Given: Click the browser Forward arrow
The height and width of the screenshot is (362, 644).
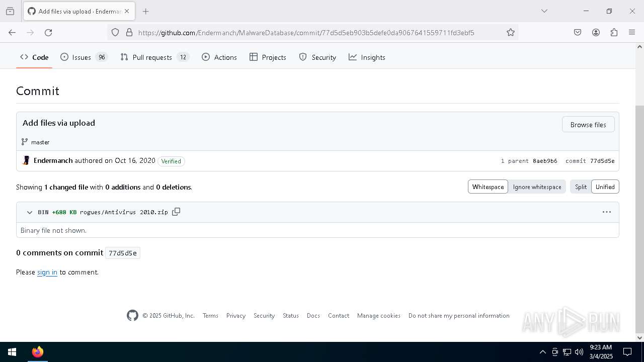Looking at the screenshot, I should pos(30,33).
